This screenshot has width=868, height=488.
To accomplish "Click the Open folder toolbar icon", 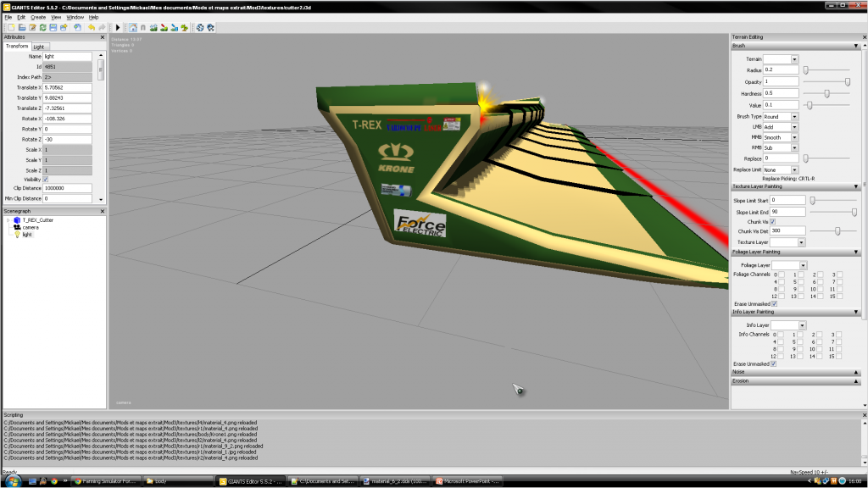I will pyautogui.click(x=21, y=27).
